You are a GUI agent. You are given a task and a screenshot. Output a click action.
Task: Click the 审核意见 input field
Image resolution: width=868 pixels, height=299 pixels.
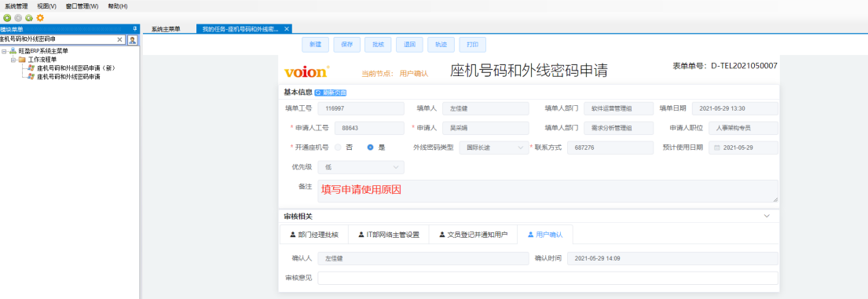(x=548, y=278)
